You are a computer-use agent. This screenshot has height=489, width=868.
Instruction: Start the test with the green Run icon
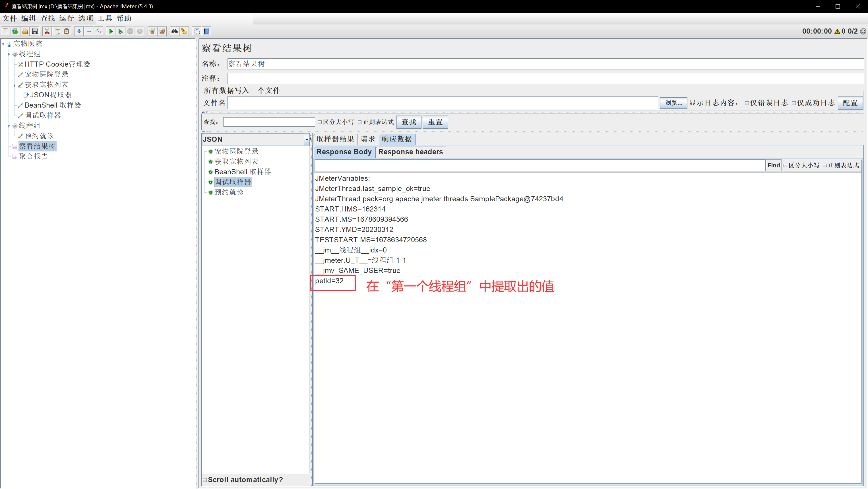point(111,31)
